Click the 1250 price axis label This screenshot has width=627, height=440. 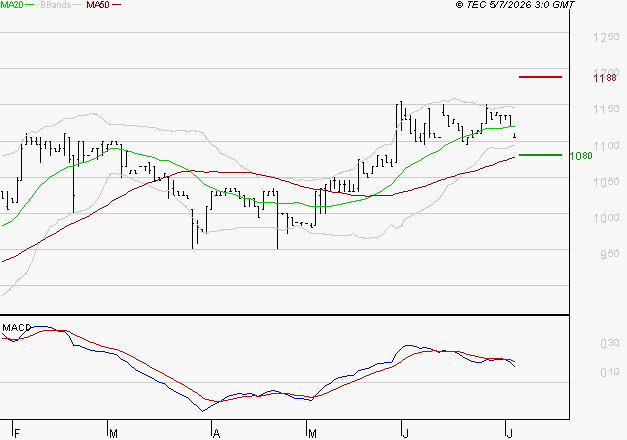[x=606, y=38]
